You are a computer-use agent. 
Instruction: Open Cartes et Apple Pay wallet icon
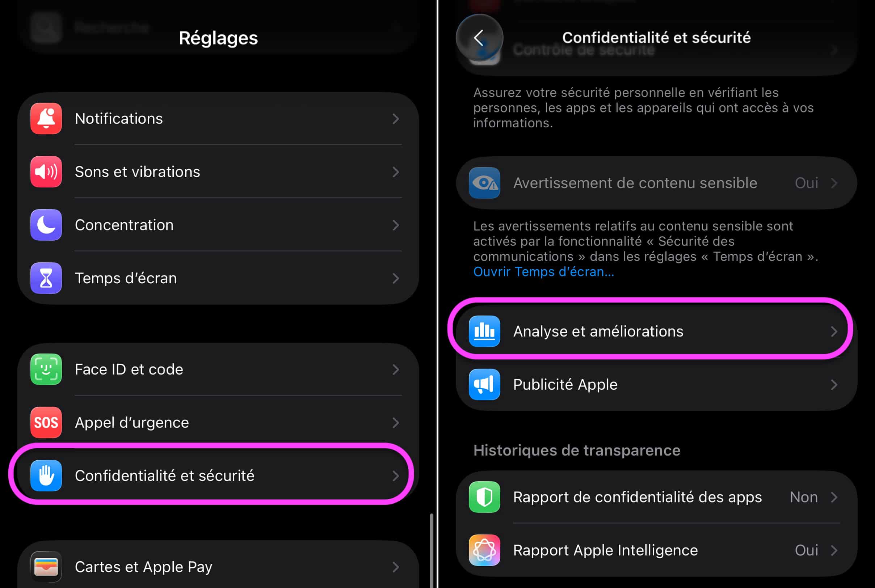coord(46,567)
